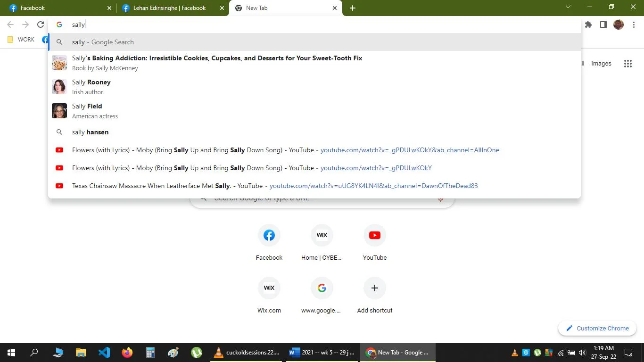The image size is (644, 362).
Task: Open Flowers Moby suggestion without ab_channel
Action: (x=314, y=168)
